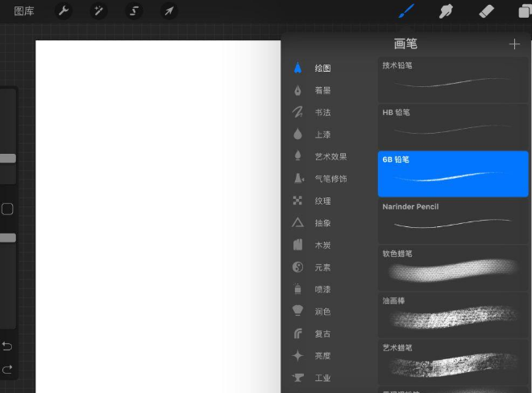Open the Layers panel icon
This screenshot has width=532, height=393.
525,11
